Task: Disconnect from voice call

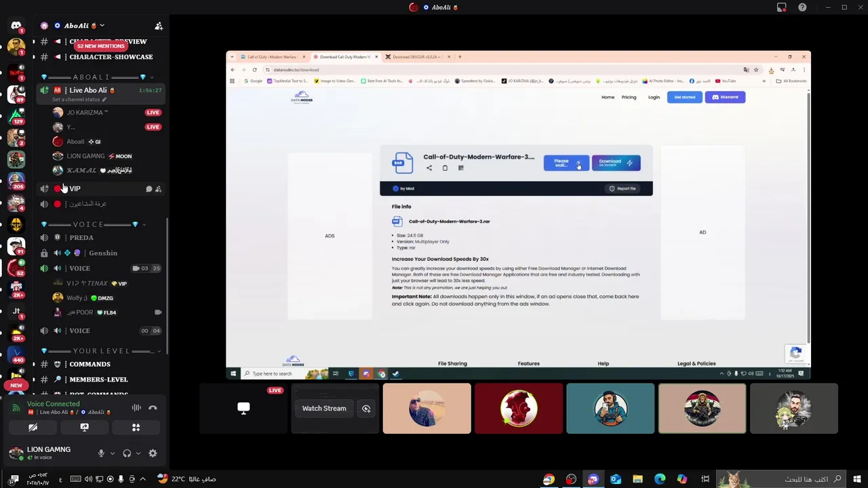Action: (x=153, y=408)
